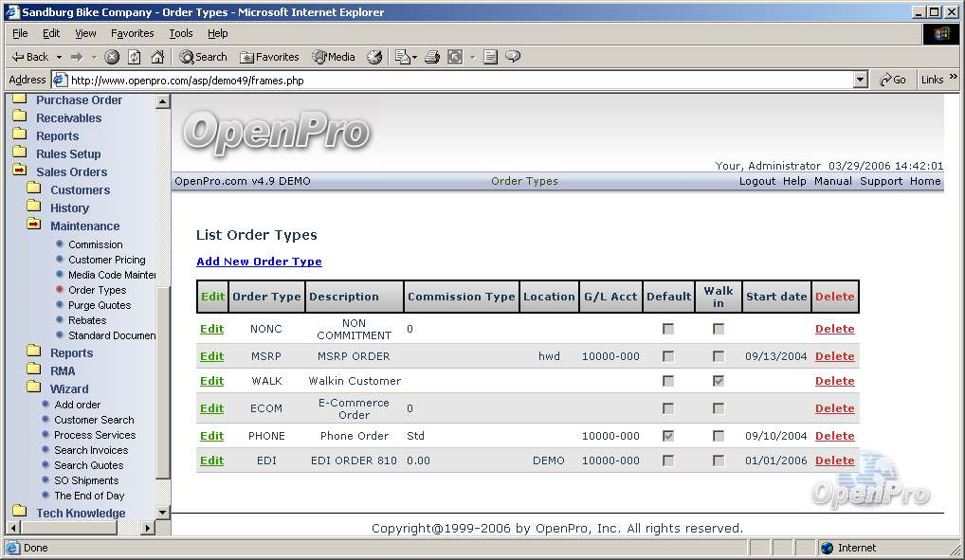Open the Tools menu

pyautogui.click(x=180, y=33)
